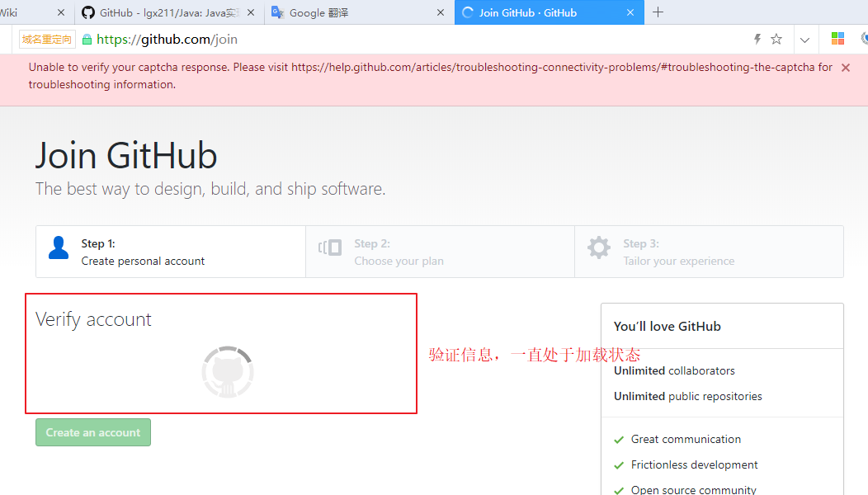
Task: Click the loading Octocat spinner
Action: coord(228,372)
